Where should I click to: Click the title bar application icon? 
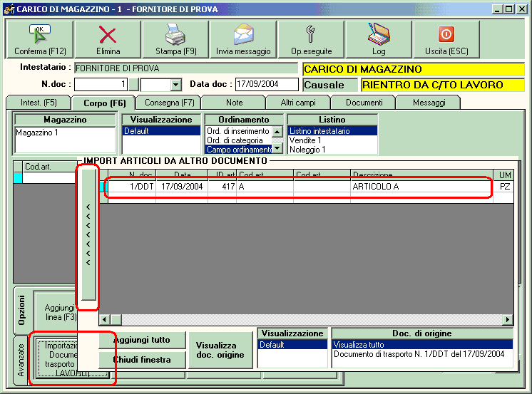click(x=9, y=9)
